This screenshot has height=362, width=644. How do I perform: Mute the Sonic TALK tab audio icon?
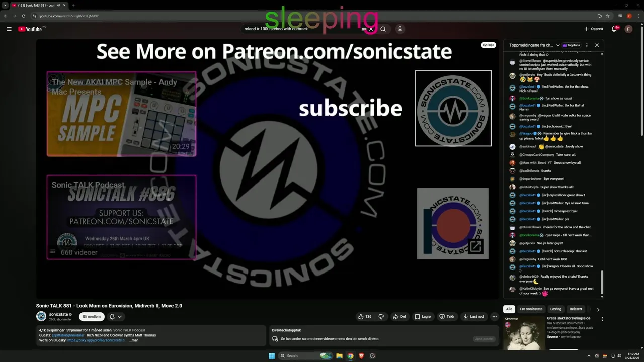click(58, 5)
